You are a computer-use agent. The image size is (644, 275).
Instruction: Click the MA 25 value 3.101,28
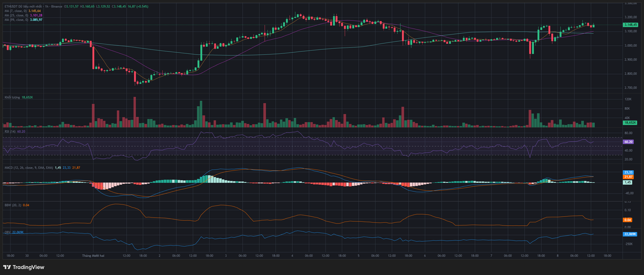pyautogui.click(x=36, y=16)
